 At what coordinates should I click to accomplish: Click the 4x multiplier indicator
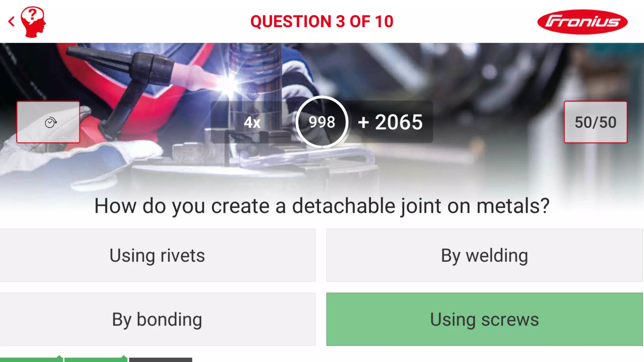point(252,123)
